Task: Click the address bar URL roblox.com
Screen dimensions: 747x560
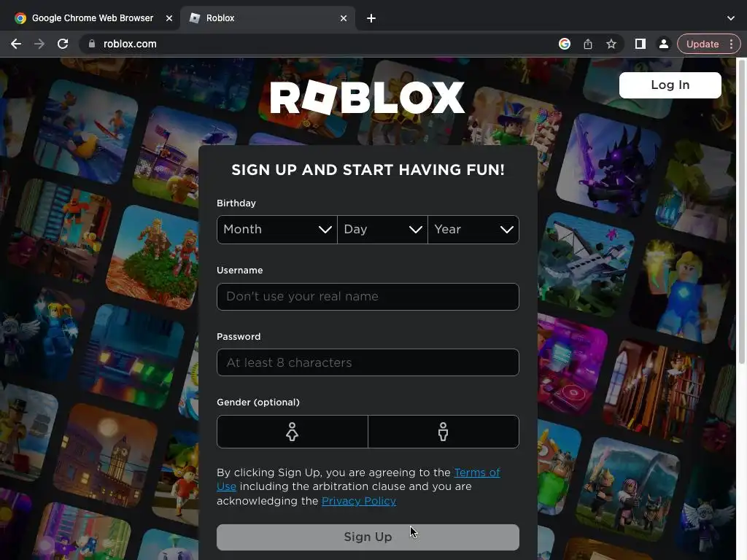Action: point(130,44)
